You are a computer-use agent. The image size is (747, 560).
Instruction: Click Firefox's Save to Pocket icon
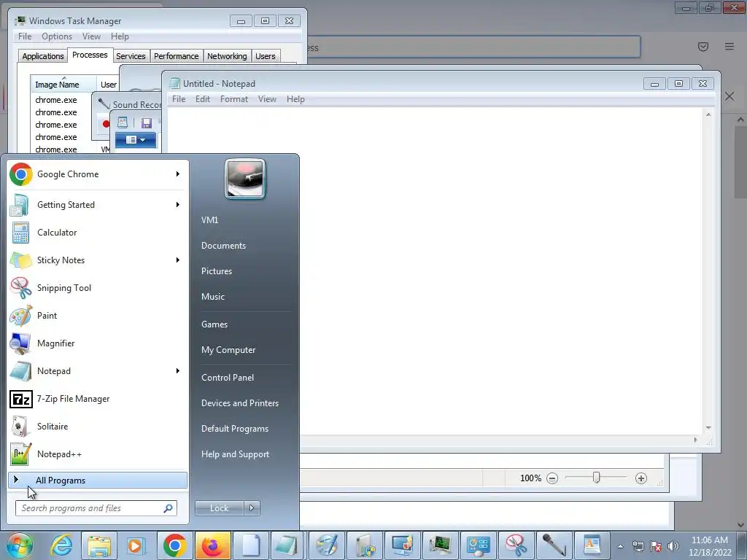click(703, 46)
